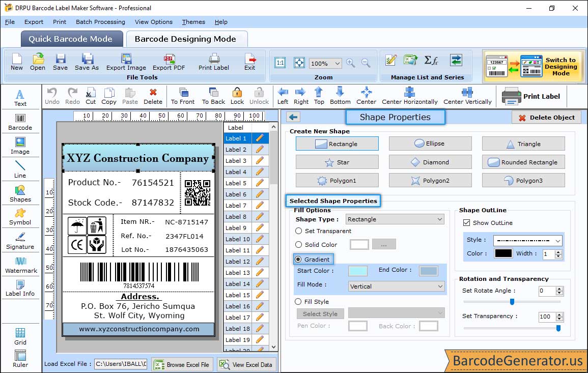
Task: Select the Watermark tool in sidebar
Action: 21,265
